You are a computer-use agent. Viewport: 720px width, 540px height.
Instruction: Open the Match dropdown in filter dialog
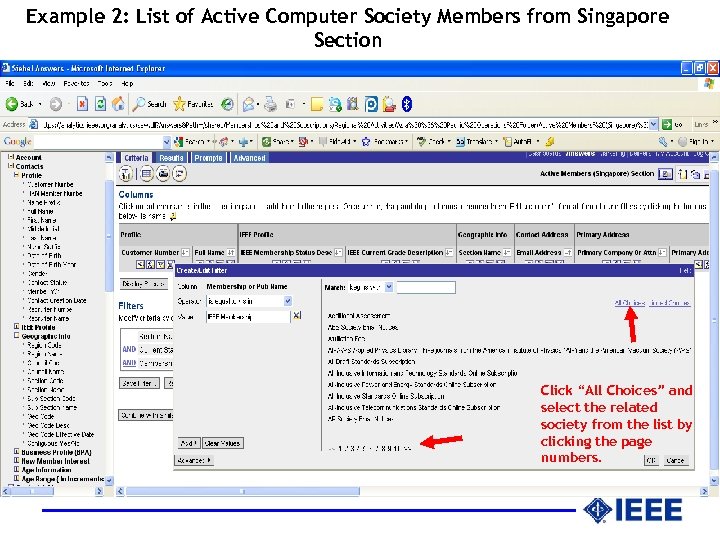point(389,287)
